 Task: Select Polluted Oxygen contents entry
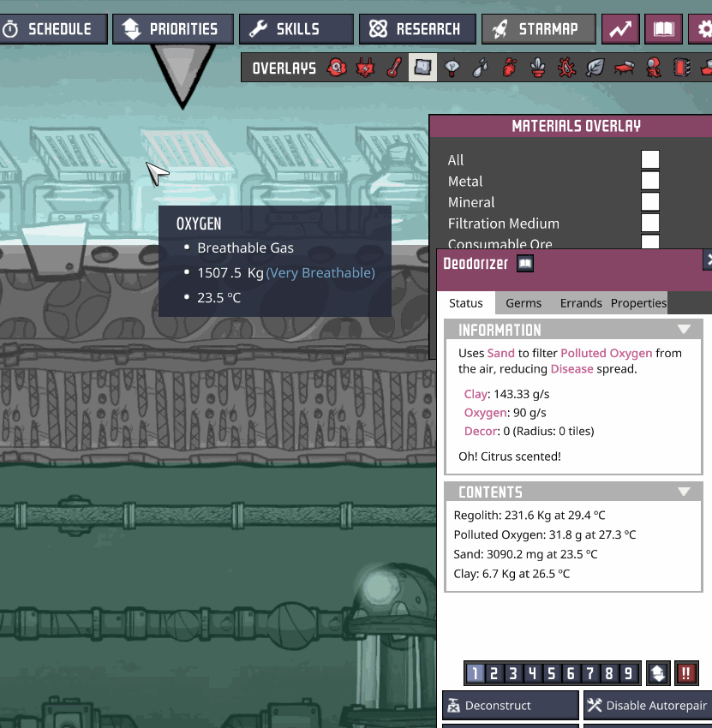pos(545,534)
